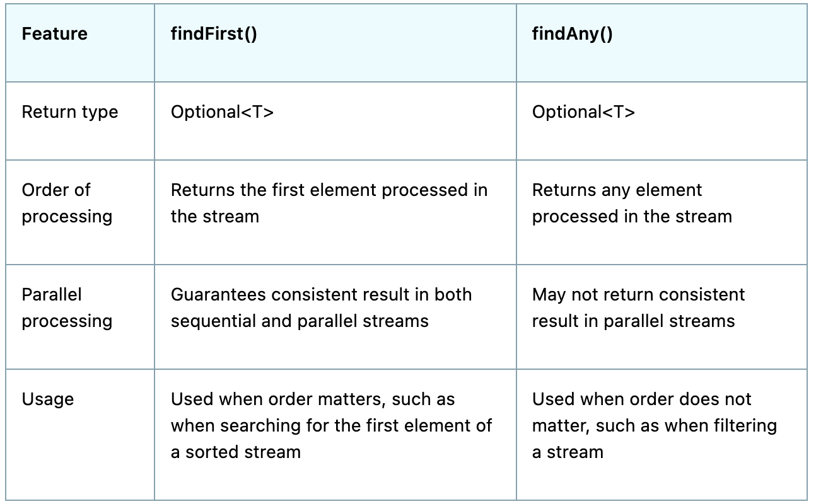Screen dimensions: 816x504
Task: Click 'Used when order matters' cell
Action: 331,425
